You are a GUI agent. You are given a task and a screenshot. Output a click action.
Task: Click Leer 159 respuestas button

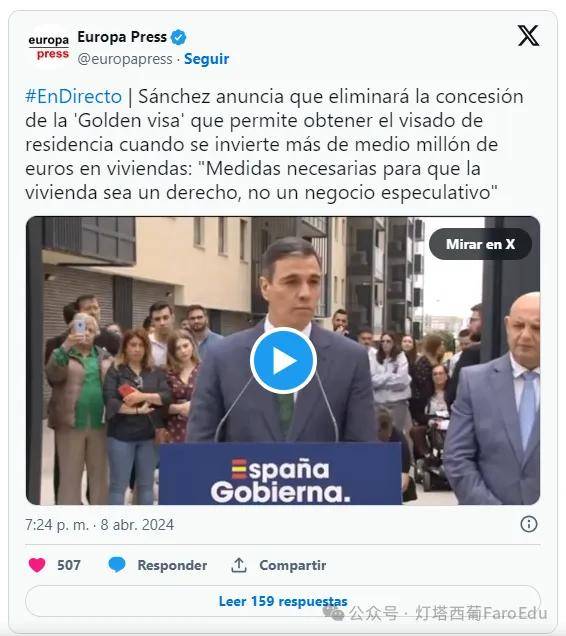[x=283, y=601]
